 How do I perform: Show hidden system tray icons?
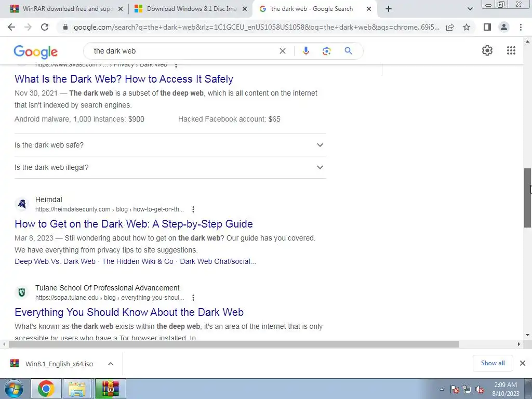(442, 389)
